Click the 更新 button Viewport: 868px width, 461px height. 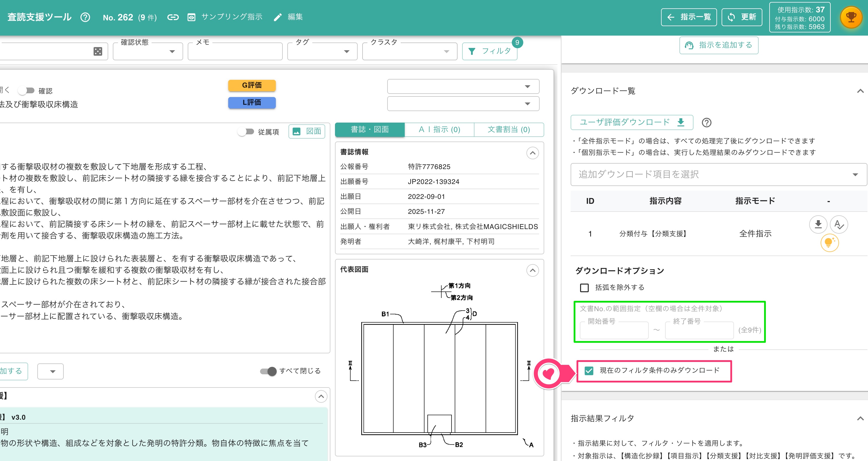pos(742,17)
